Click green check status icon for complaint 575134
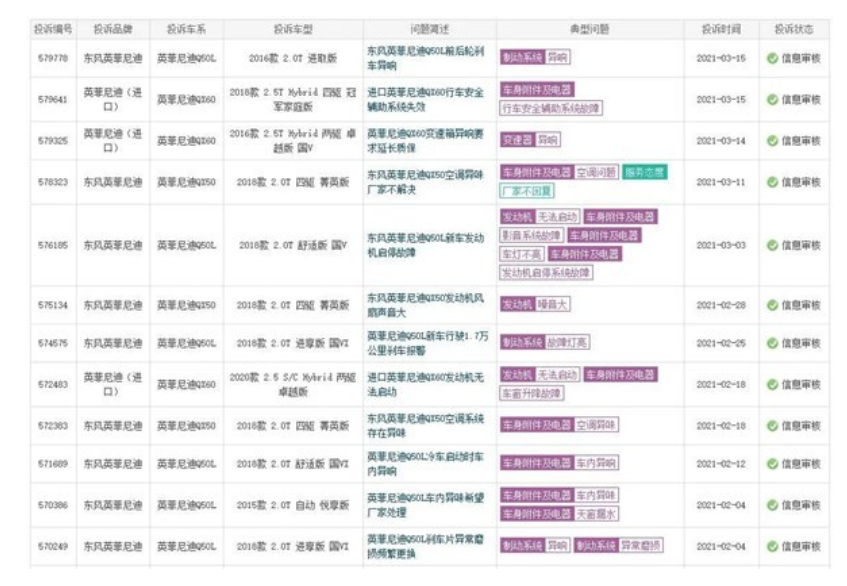 (772, 305)
